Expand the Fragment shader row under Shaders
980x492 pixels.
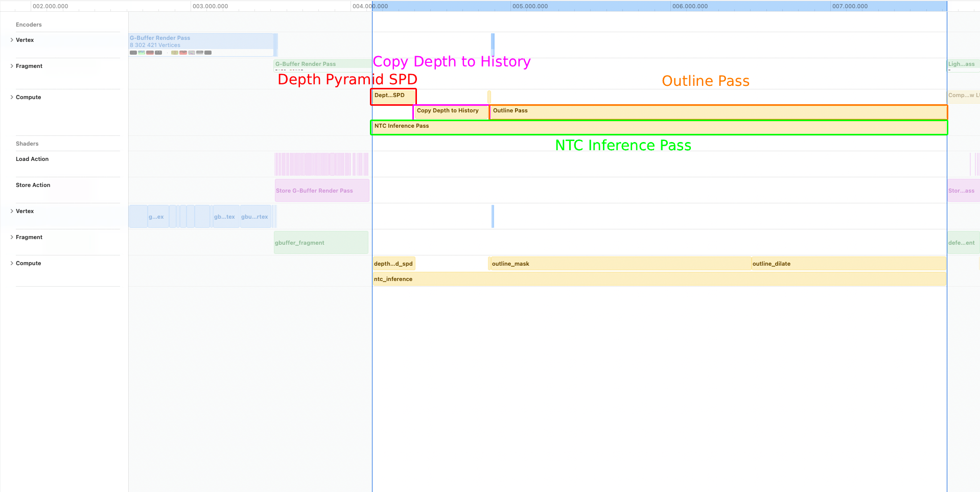[12, 237]
